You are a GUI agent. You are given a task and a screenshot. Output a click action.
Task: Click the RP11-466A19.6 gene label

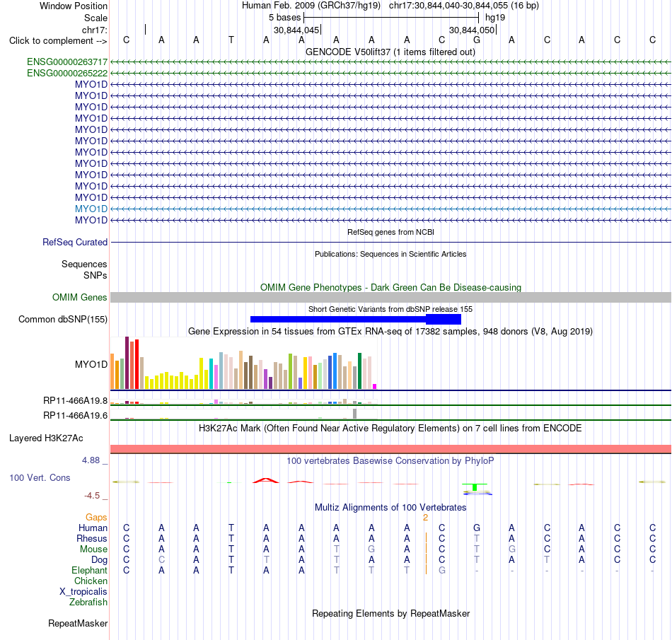(x=76, y=416)
